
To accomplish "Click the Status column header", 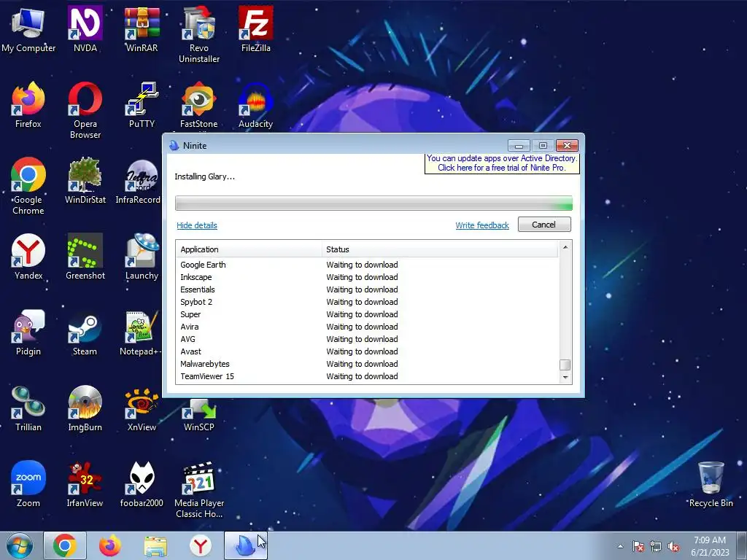I will [x=440, y=249].
